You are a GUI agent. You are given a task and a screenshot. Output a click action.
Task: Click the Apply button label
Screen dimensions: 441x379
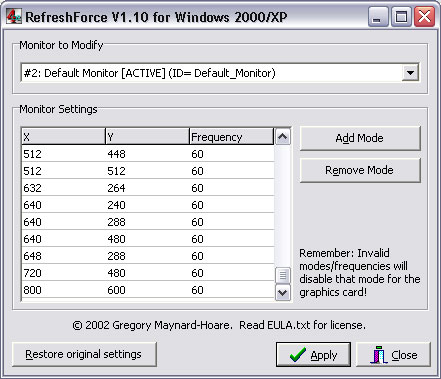tap(324, 355)
